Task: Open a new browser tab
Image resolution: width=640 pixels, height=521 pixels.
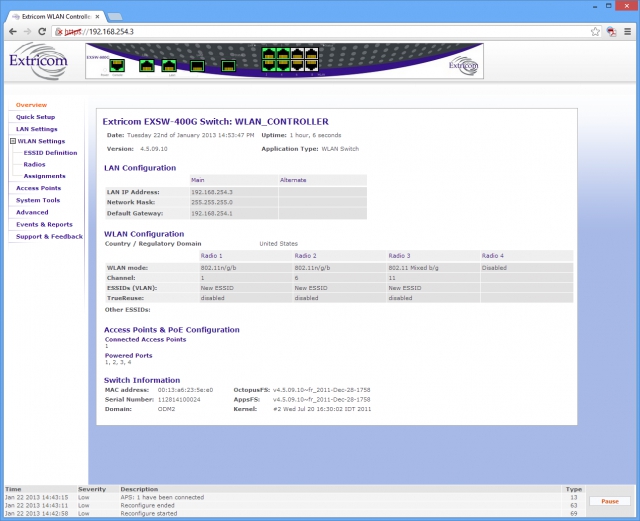Action: click(x=115, y=17)
